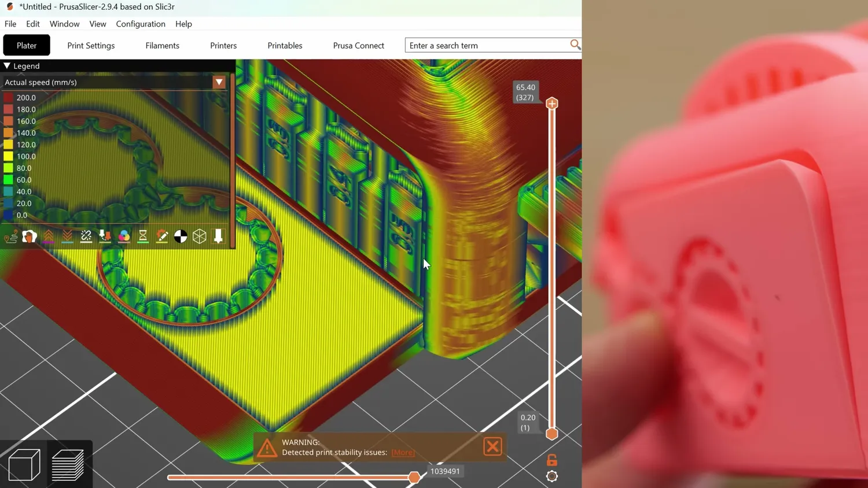This screenshot has width=868, height=488.
Task: Open the Printables tab
Action: pyautogui.click(x=285, y=45)
